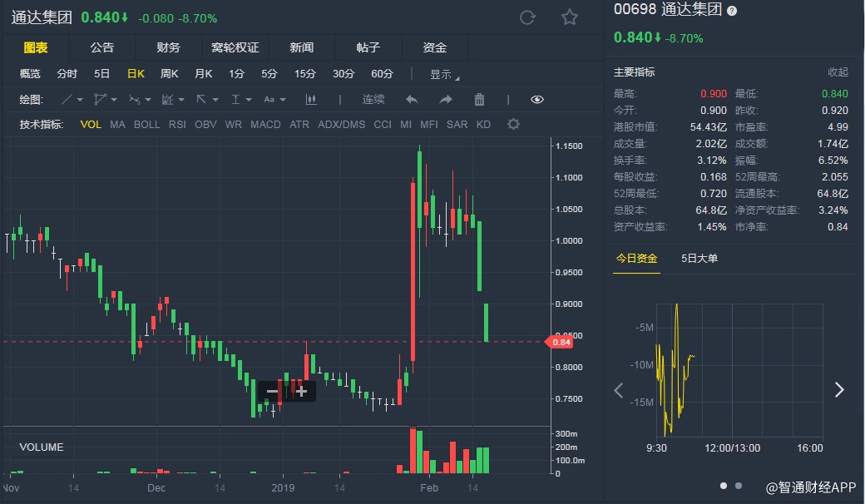865x504 pixels.
Task: Open the help icon beside 00698 通达集团
Action: (x=732, y=11)
